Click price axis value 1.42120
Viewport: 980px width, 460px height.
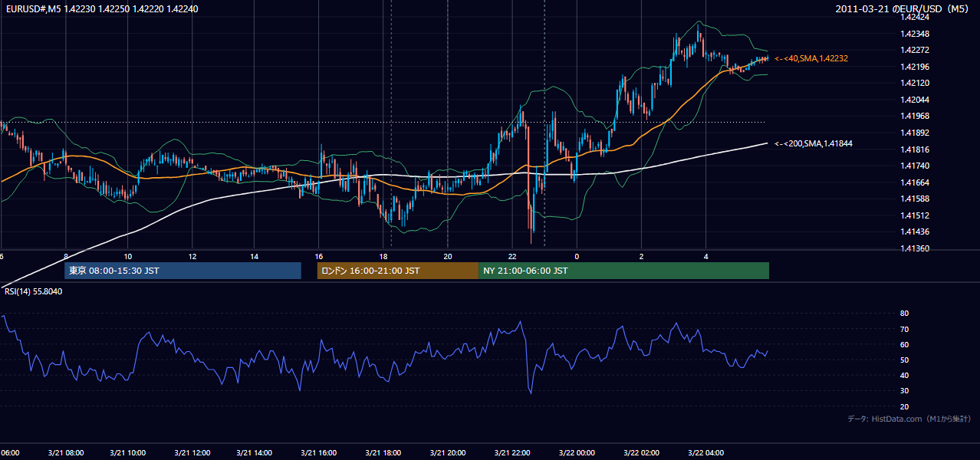coord(914,83)
